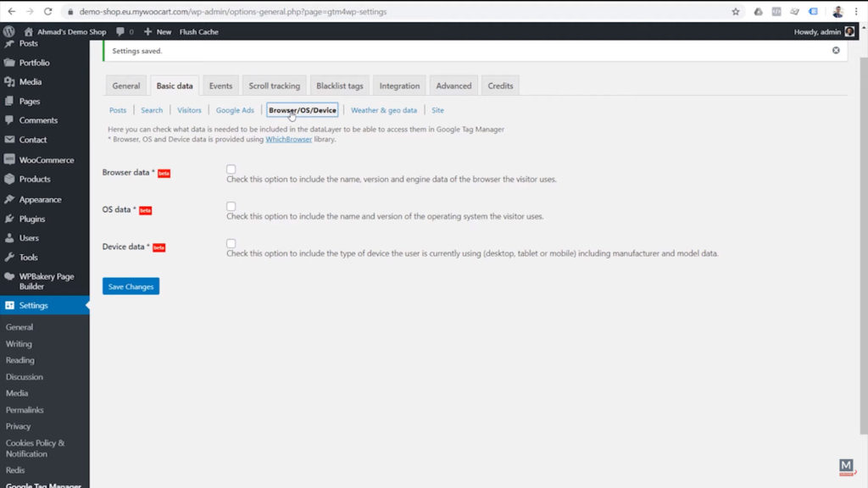Enable the Browser data checkbox

point(231,169)
